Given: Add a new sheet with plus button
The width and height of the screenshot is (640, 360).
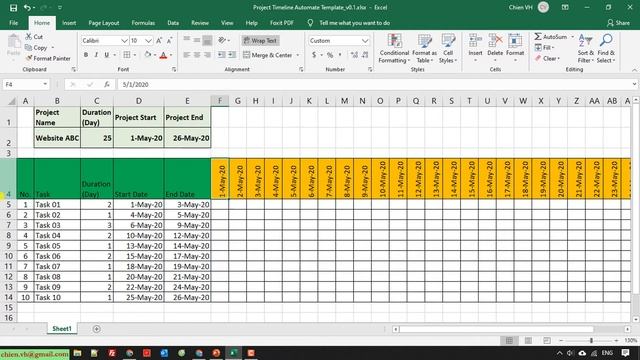Looking at the screenshot, I should point(96,329).
